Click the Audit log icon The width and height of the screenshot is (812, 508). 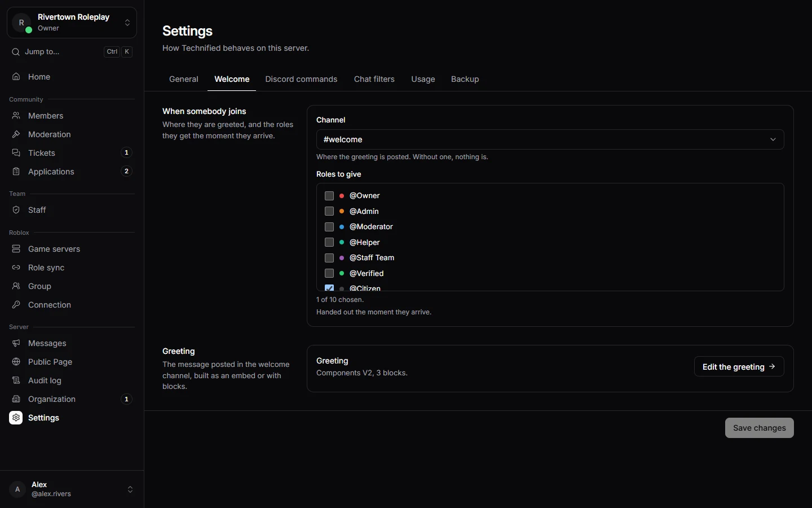16,380
